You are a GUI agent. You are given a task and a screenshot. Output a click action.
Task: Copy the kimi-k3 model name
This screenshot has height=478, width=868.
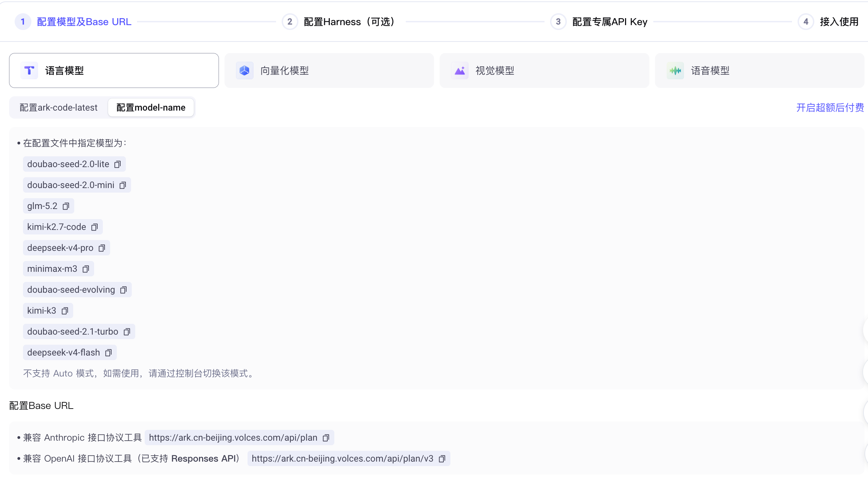point(65,311)
